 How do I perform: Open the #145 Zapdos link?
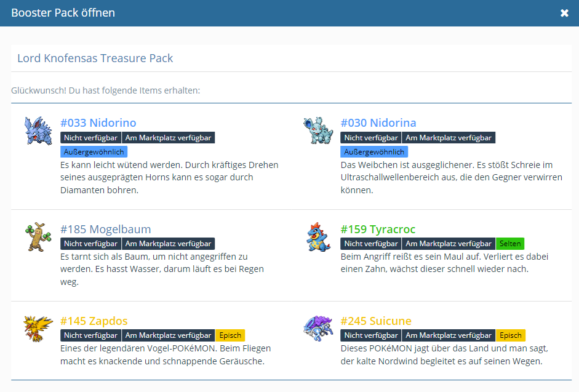94,321
